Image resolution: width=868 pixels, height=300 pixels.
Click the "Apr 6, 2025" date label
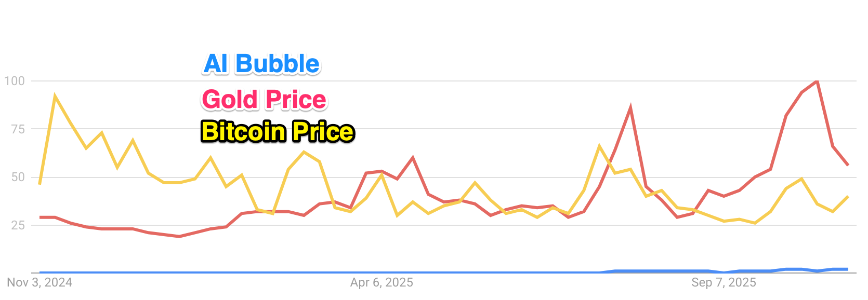pyautogui.click(x=382, y=283)
